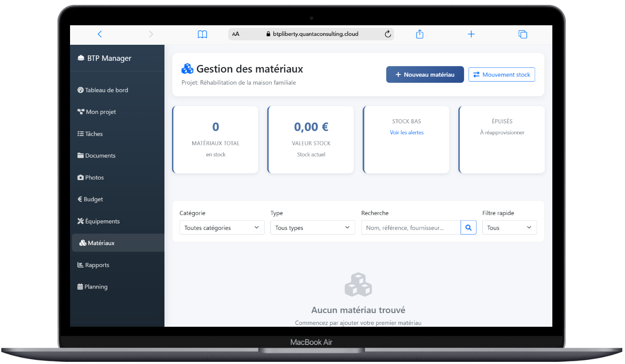Expand the Filtre rapide dropdown
625x364 pixels.
pyautogui.click(x=509, y=227)
